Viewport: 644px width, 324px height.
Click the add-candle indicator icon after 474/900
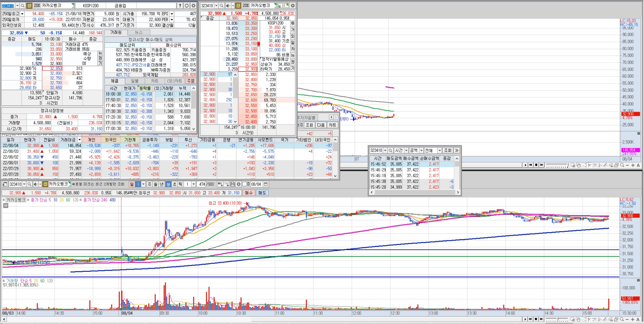click(220, 184)
